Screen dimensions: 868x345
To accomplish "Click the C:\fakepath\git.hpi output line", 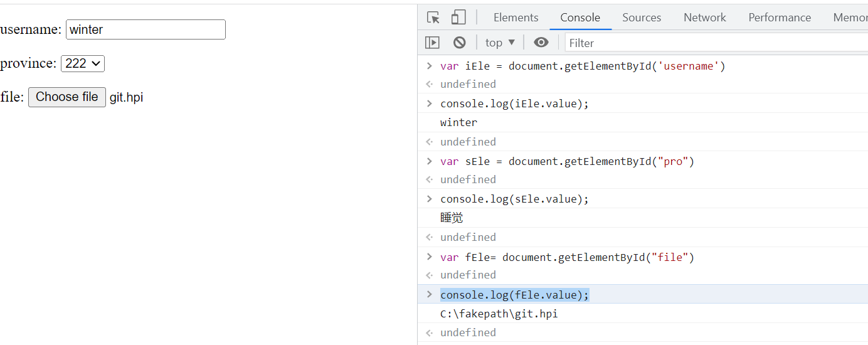I will (499, 314).
